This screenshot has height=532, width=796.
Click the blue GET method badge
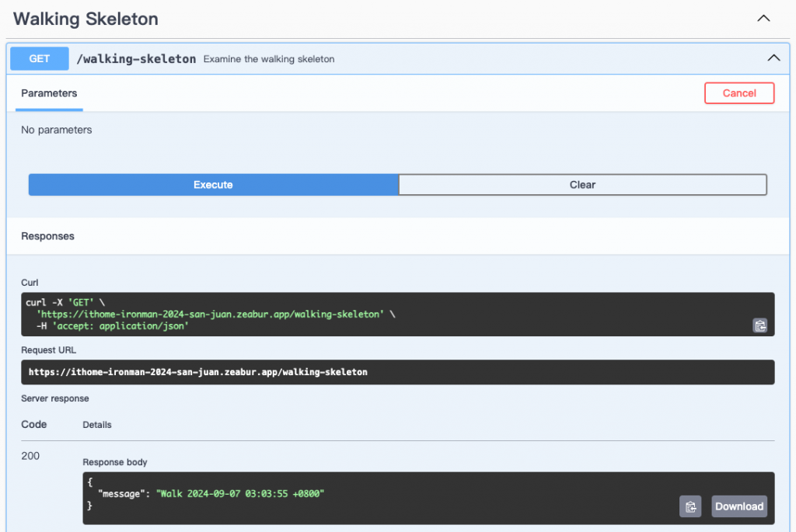[x=40, y=58]
